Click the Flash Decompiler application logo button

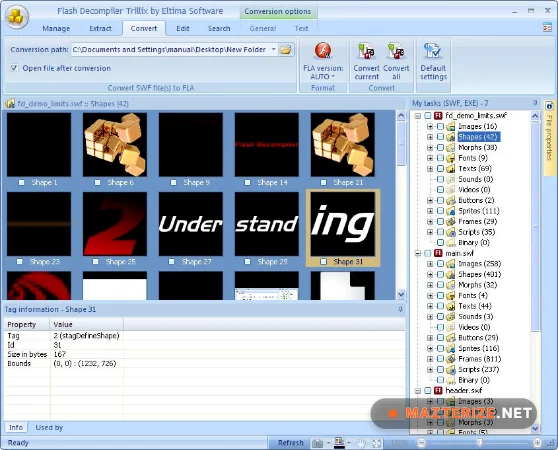click(16, 16)
